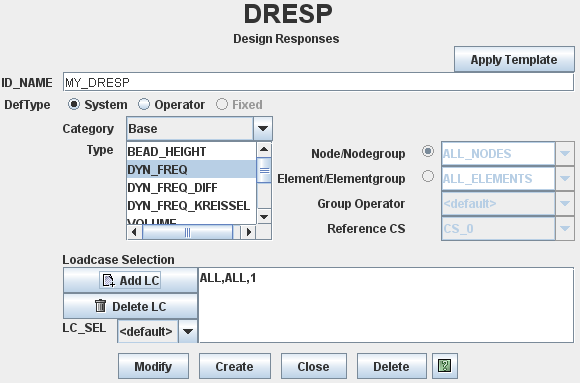This screenshot has height=383, width=580.
Task: Click the Type list scroll left arrow
Action: click(x=134, y=232)
